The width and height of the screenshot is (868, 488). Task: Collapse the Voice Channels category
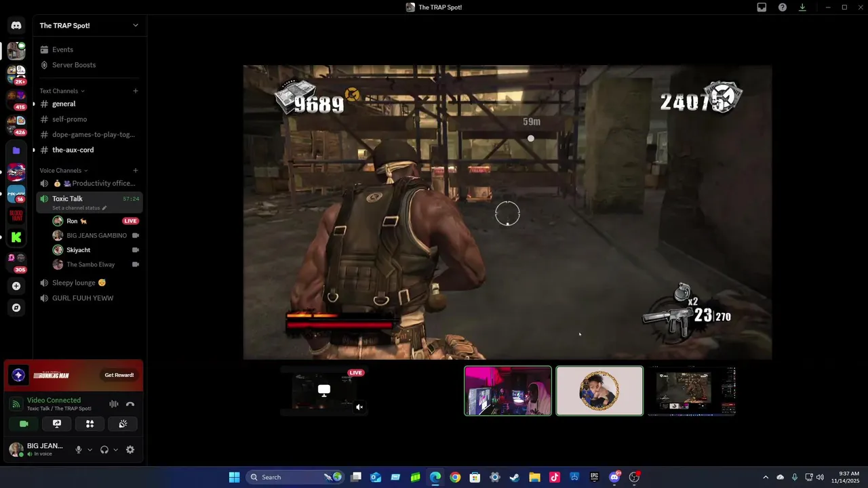click(x=64, y=171)
